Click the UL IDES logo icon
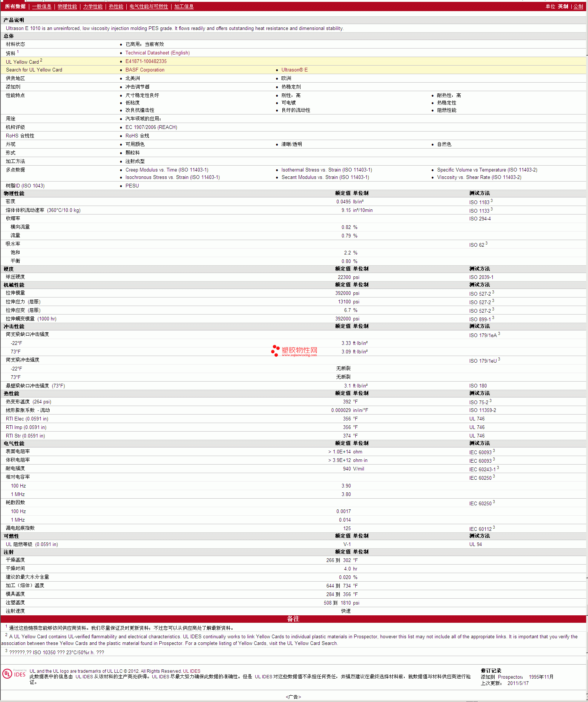The height and width of the screenshot is (702, 588). [x=14, y=673]
